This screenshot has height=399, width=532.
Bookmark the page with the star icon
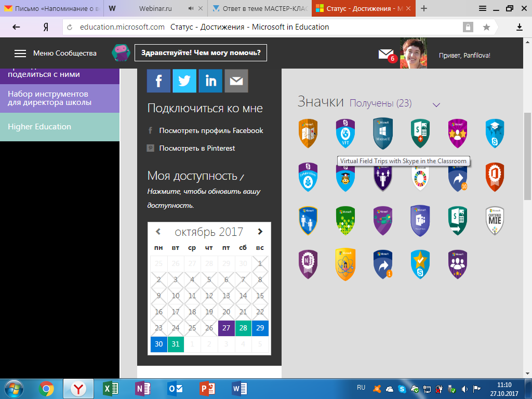click(486, 27)
